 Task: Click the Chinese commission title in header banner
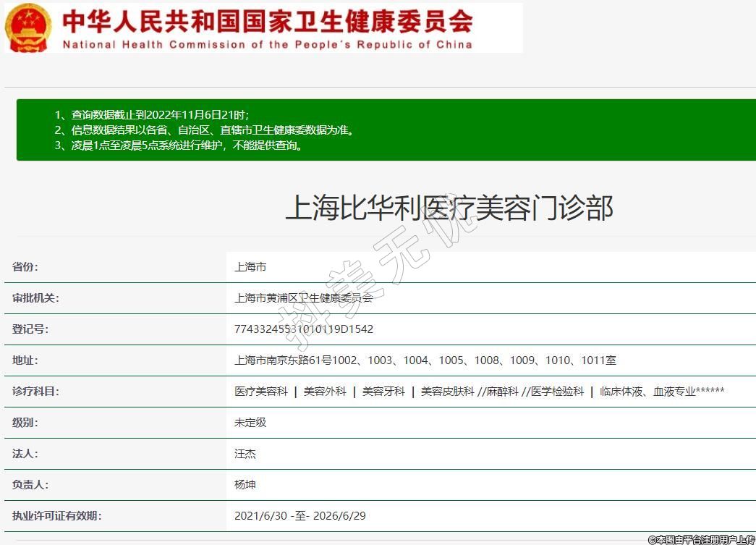[x=267, y=21]
